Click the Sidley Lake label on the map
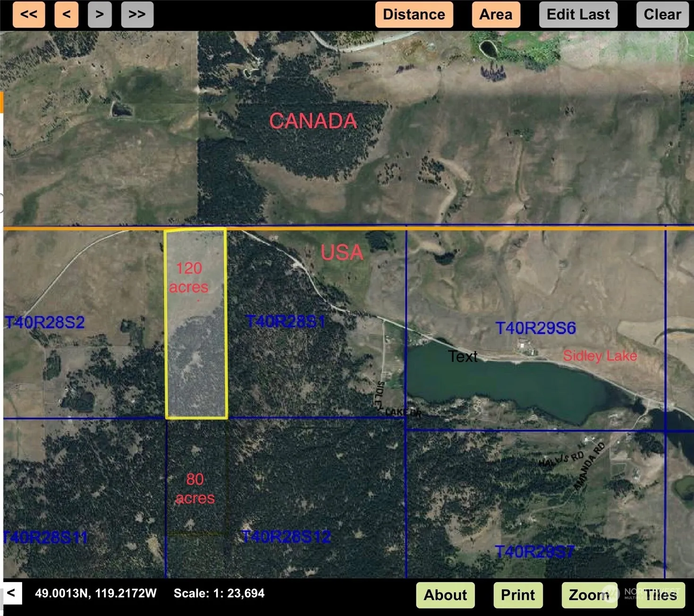The height and width of the screenshot is (616, 694). [600, 356]
